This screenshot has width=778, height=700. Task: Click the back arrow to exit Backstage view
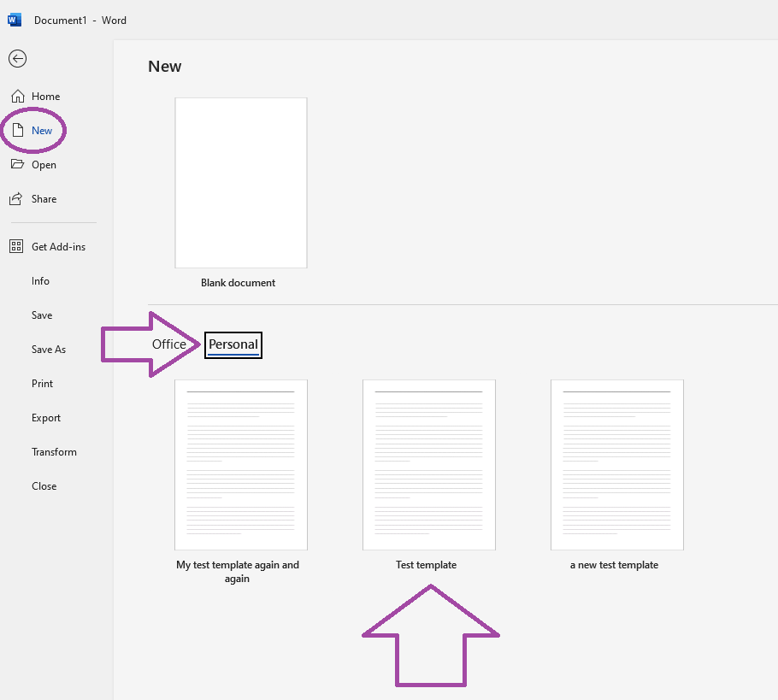tap(17, 59)
